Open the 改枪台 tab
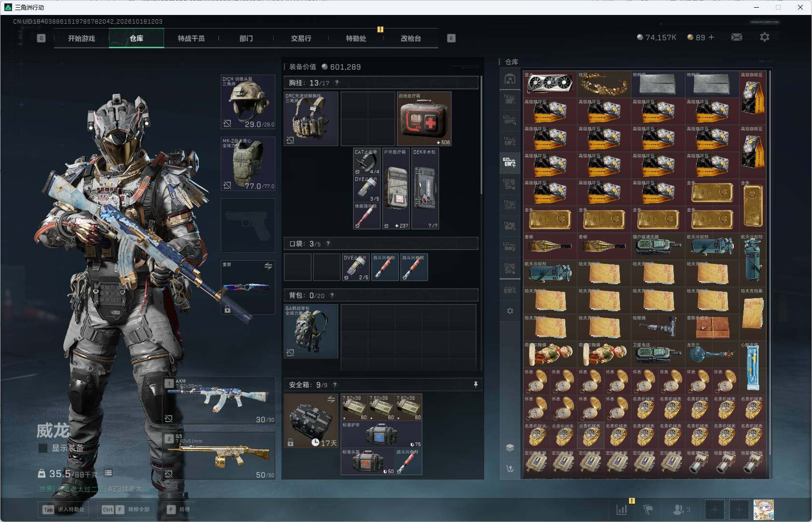Viewport: 812px width, 522px height. [411, 38]
